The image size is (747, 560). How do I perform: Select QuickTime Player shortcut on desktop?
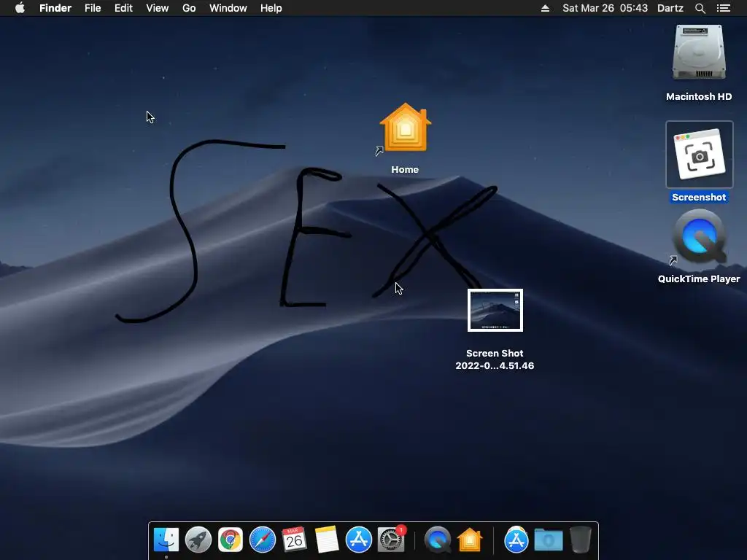click(699, 238)
